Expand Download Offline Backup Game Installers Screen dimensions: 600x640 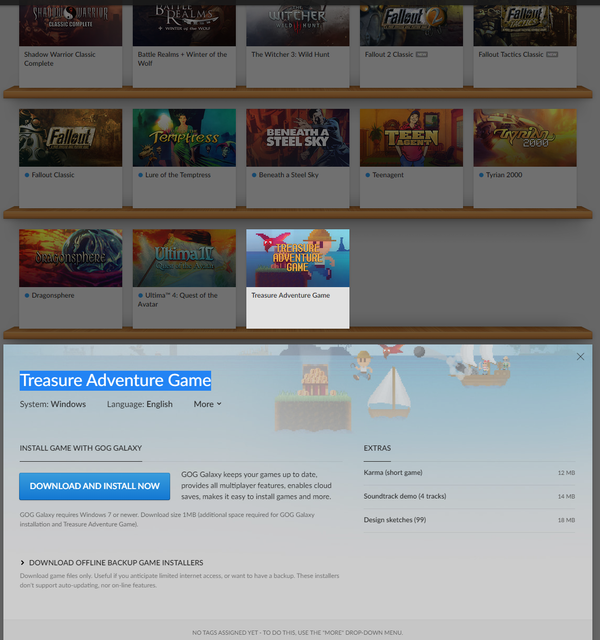tap(116, 563)
